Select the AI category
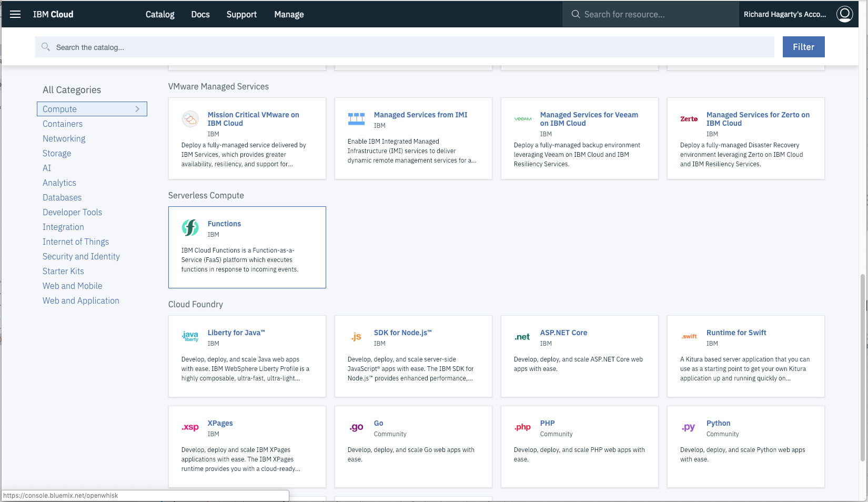This screenshot has height=502, width=868. pos(47,168)
